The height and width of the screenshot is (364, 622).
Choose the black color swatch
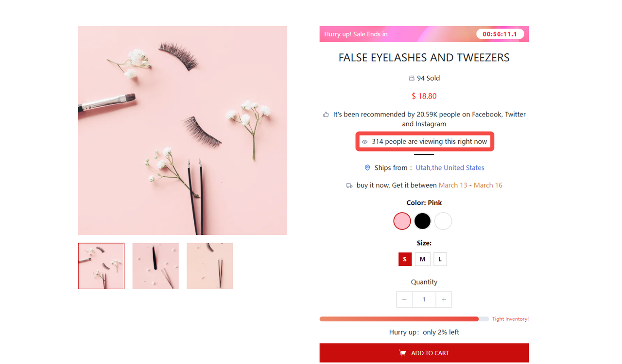(422, 221)
